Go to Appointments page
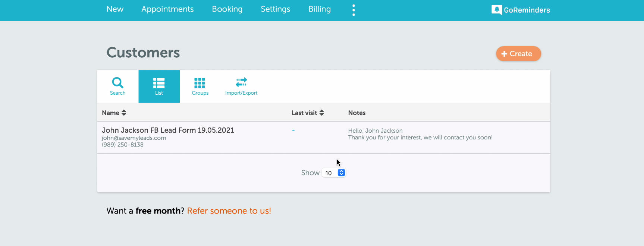This screenshot has height=246, width=644. point(167,9)
